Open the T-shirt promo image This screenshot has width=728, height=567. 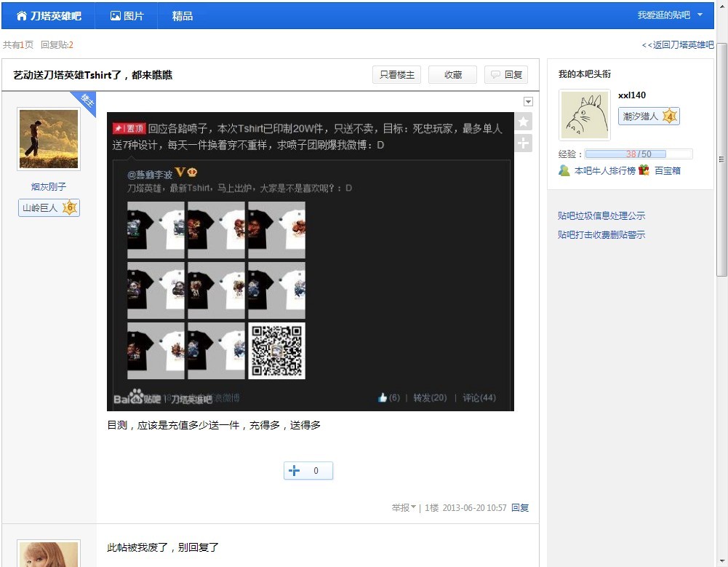(x=310, y=261)
